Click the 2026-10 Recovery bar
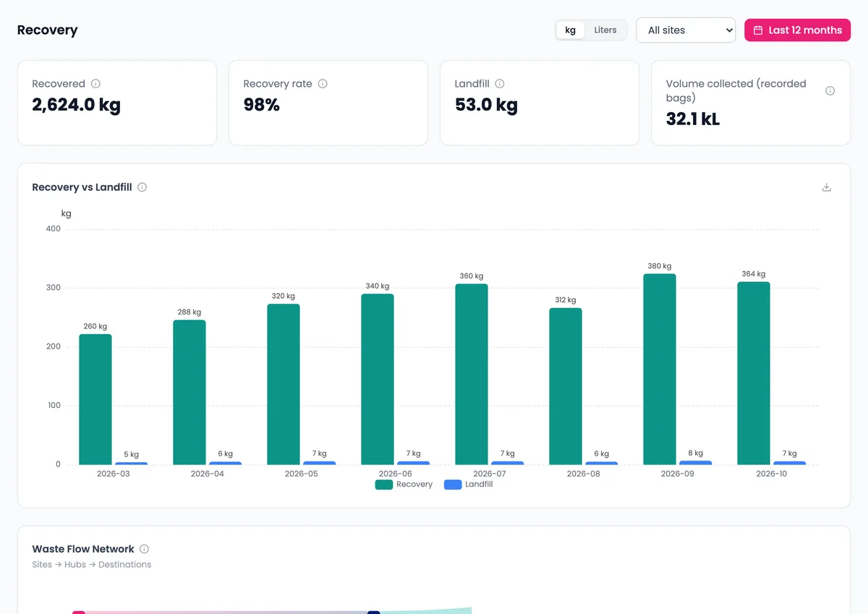This screenshot has width=868, height=614. coord(754,373)
